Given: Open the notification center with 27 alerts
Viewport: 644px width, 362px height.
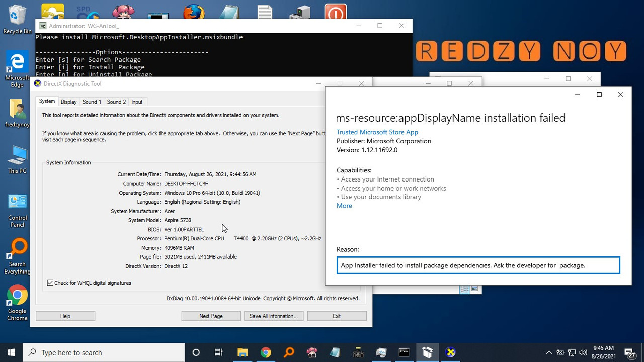Looking at the screenshot, I should pos(629,352).
